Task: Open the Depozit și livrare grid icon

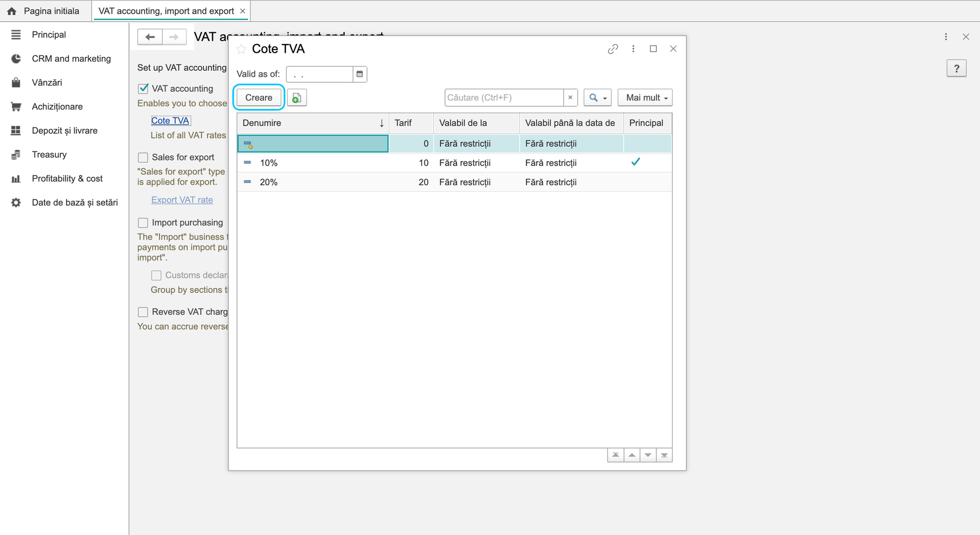Action: [x=16, y=131]
